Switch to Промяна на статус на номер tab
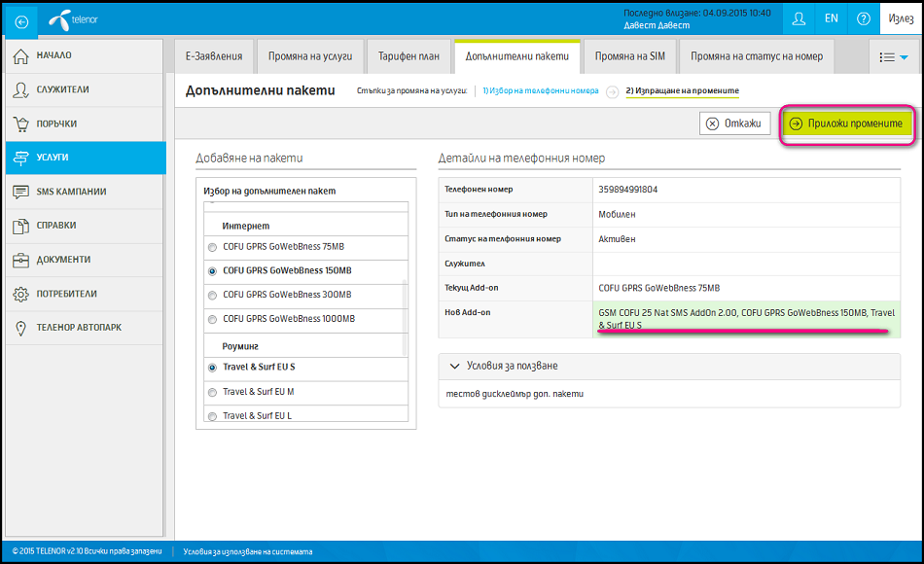The image size is (924, 564). pyautogui.click(x=757, y=56)
